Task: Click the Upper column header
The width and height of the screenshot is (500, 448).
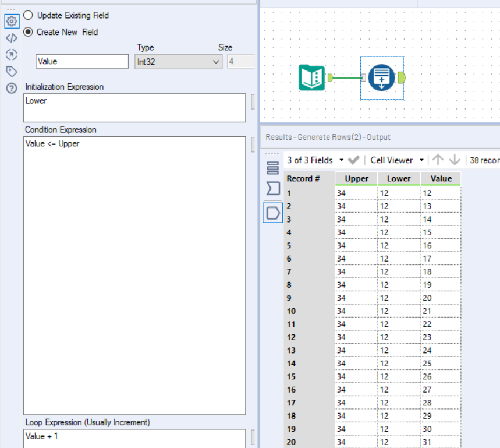Action: point(356,179)
